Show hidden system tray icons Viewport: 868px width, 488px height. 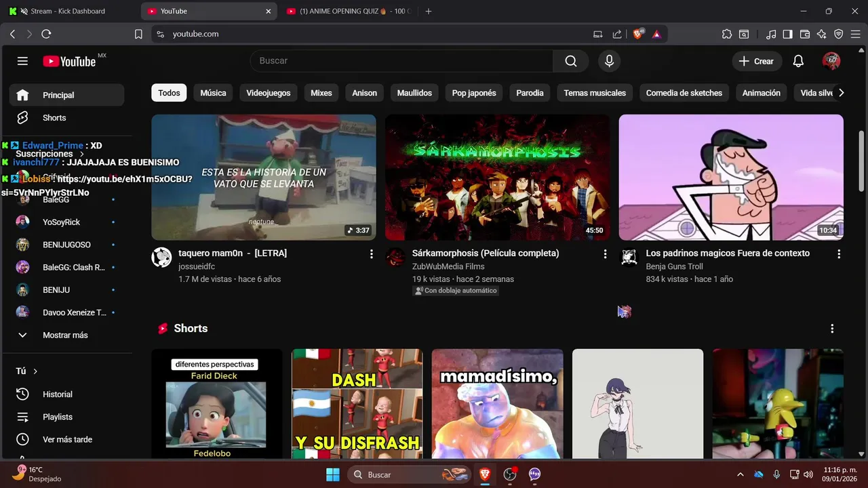740,474
